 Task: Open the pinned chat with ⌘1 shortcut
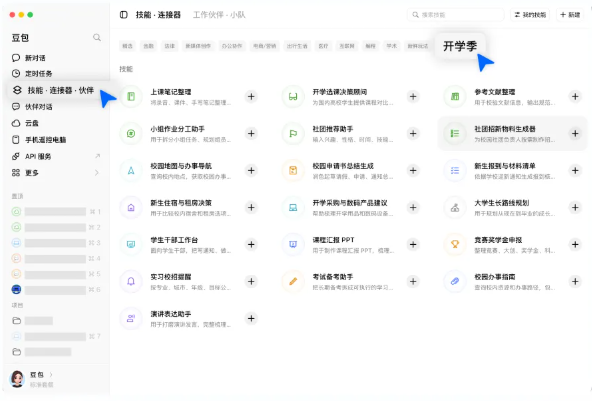point(57,211)
